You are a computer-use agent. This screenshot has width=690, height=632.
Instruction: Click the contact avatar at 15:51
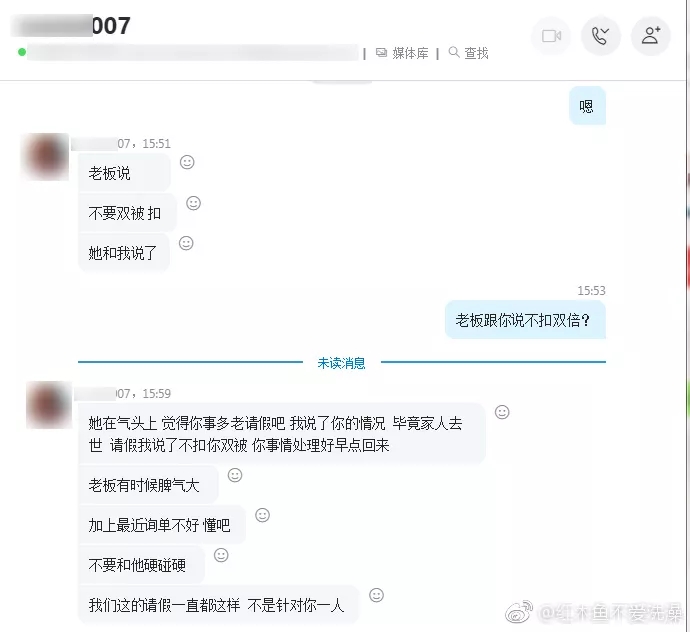tap(45, 157)
